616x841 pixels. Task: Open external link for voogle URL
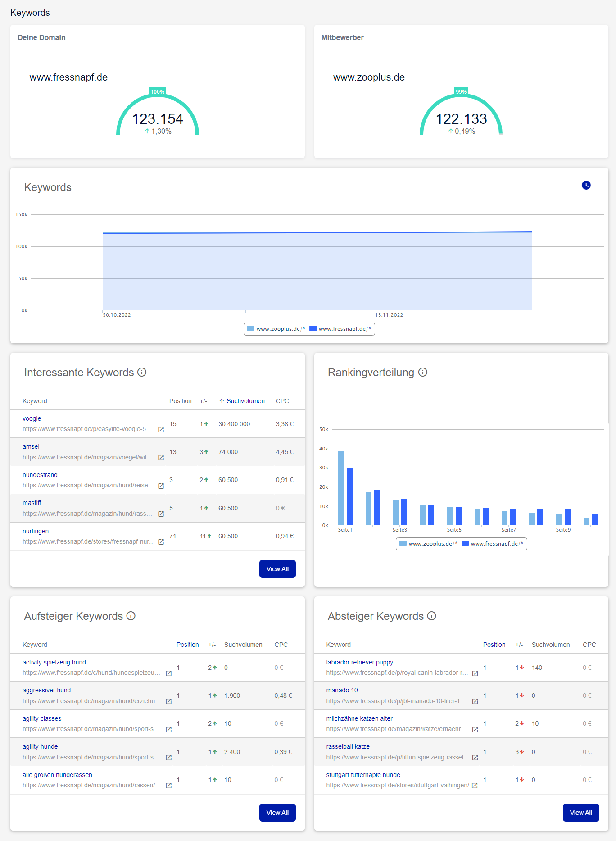point(161,430)
